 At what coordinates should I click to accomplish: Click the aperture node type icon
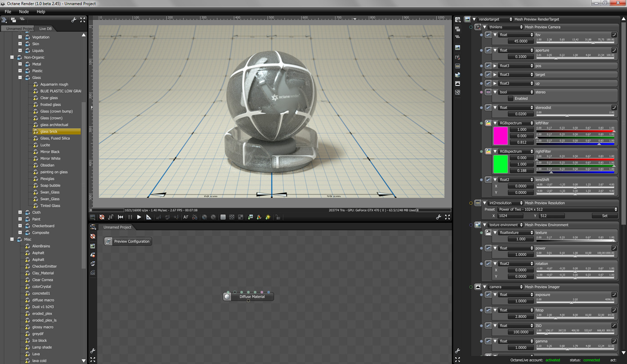tap(488, 50)
